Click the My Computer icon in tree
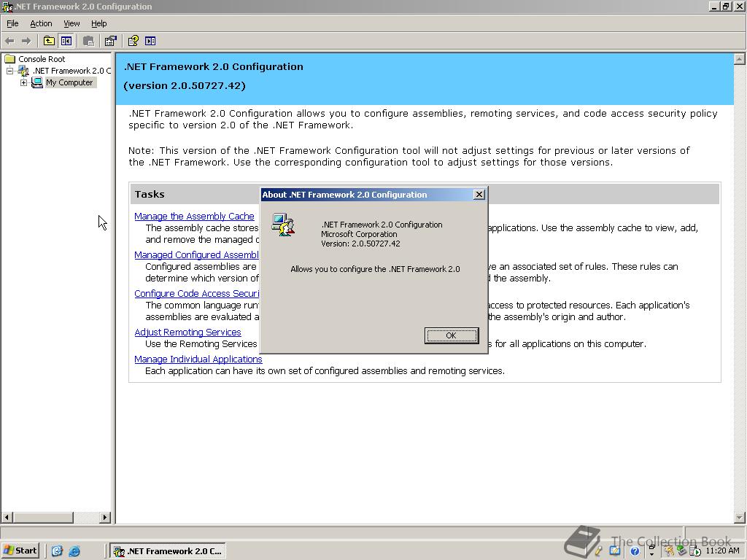This screenshot has width=747, height=560. pos(36,82)
